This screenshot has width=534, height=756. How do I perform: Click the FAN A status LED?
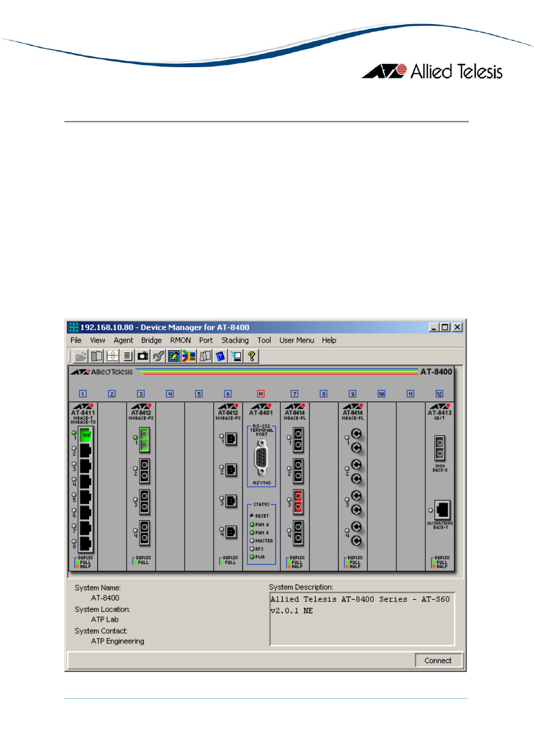pos(252,525)
